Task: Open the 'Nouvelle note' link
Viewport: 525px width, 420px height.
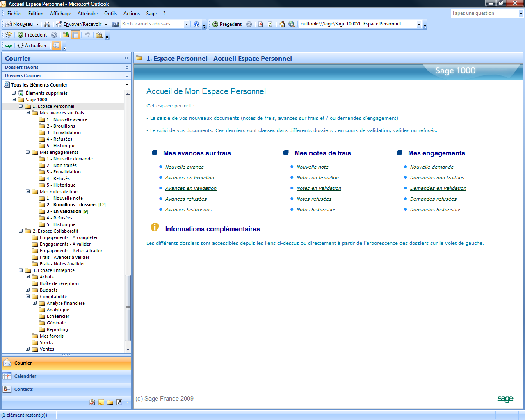Action: 313,167
